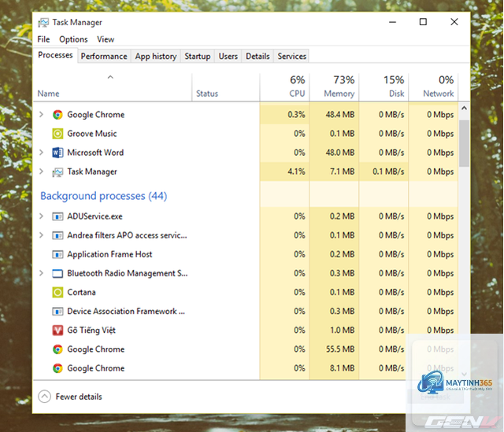Screen dimensions: 504x432
Task: Select Gõ Tiếng Việt process name
Action: pyautogui.click(x=91, y=330)
